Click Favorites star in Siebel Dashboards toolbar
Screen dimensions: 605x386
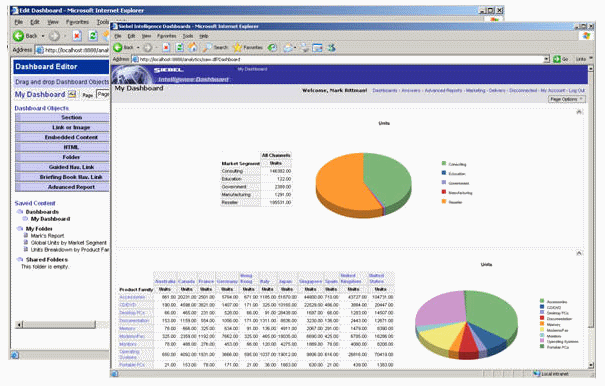point(237,47)
